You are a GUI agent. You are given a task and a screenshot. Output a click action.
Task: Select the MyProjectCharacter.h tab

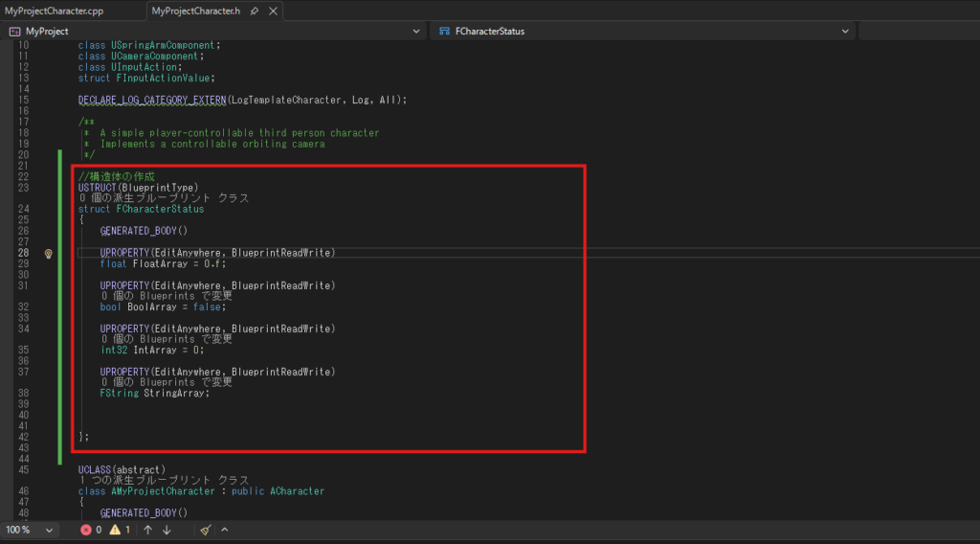coord(197,11)
